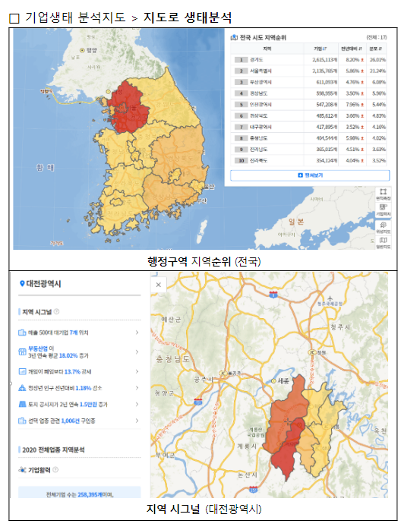Select rank 1 경기도 row
This screenshot has height=530, width=420.
tap(308, 59)
